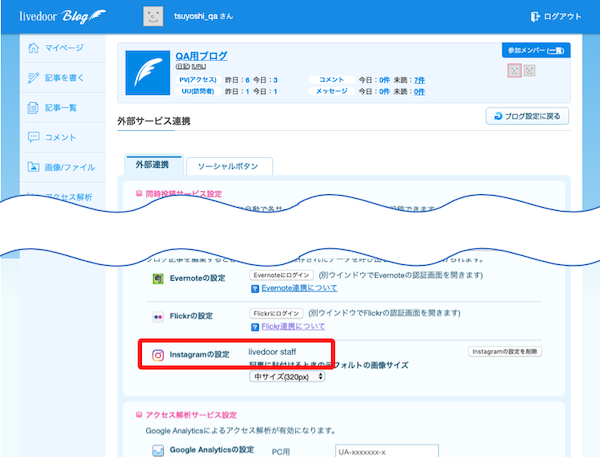
Task: Click the help icon beside Evernote連携について
Action: click(x=255, y=289)
